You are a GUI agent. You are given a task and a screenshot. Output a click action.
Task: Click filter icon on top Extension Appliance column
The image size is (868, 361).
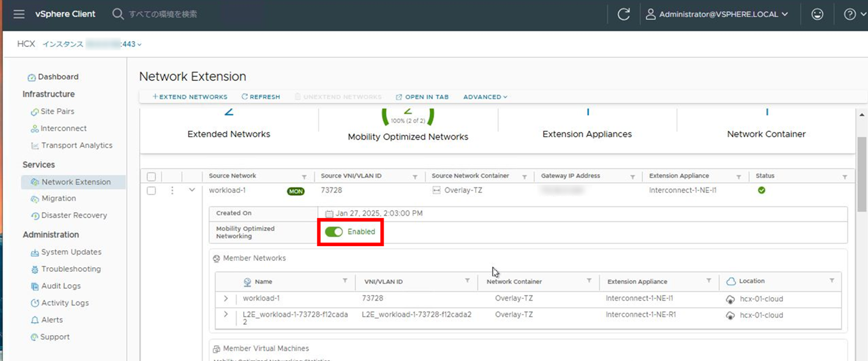(x=739, y=176)
